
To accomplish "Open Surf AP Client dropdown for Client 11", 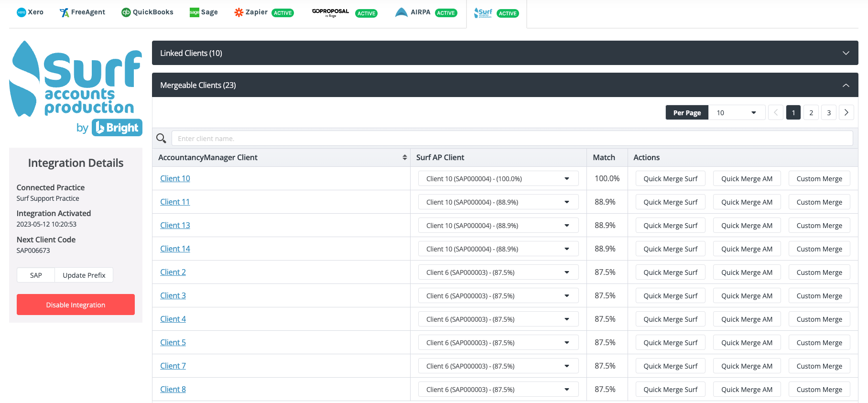I will pos(498,202).
